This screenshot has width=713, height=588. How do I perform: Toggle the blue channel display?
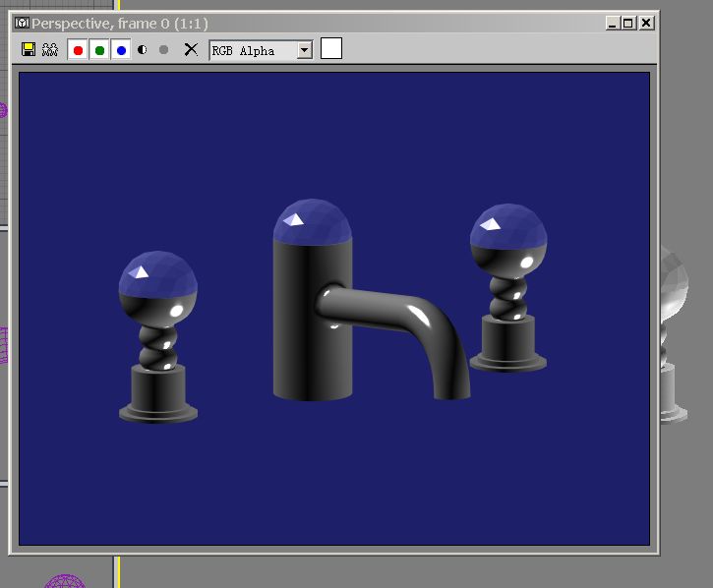tap(121, 49)
